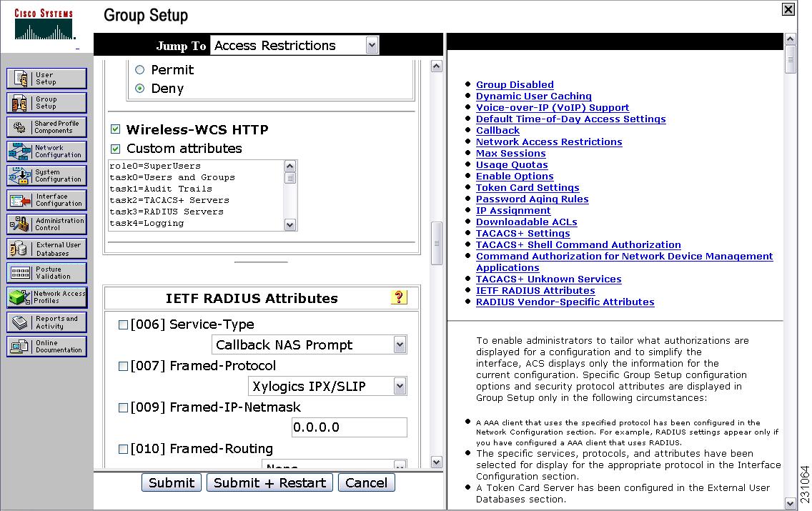812x511 pixels.
Task: Open the Usage Quotas link
Action: (x=512, y=164)
